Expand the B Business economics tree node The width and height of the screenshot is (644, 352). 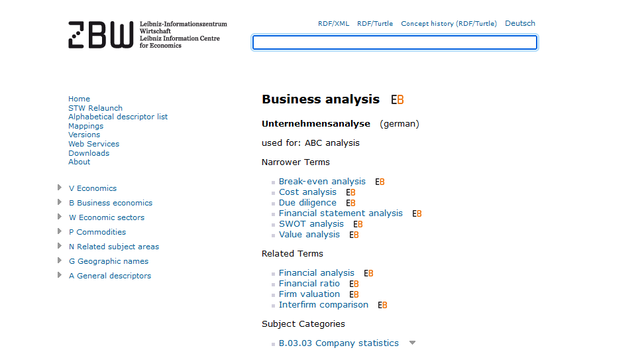click(x=60, y=202)
